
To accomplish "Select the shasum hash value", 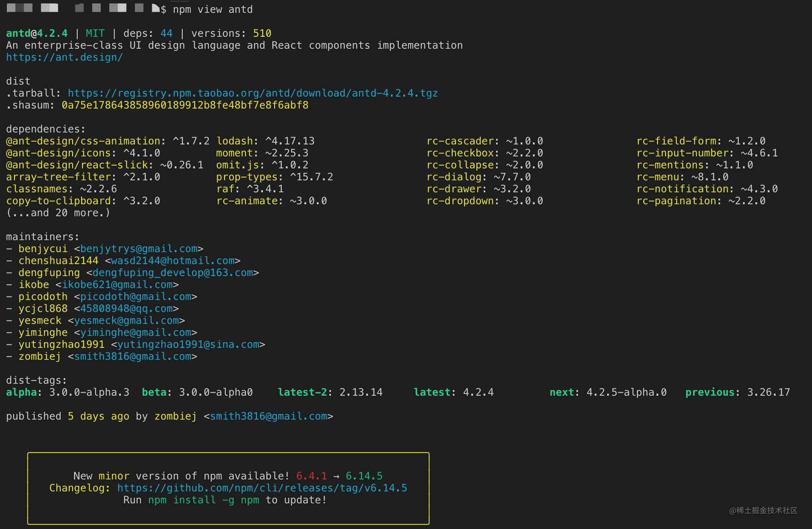I will pyautogui.click(x=185, y=105).
